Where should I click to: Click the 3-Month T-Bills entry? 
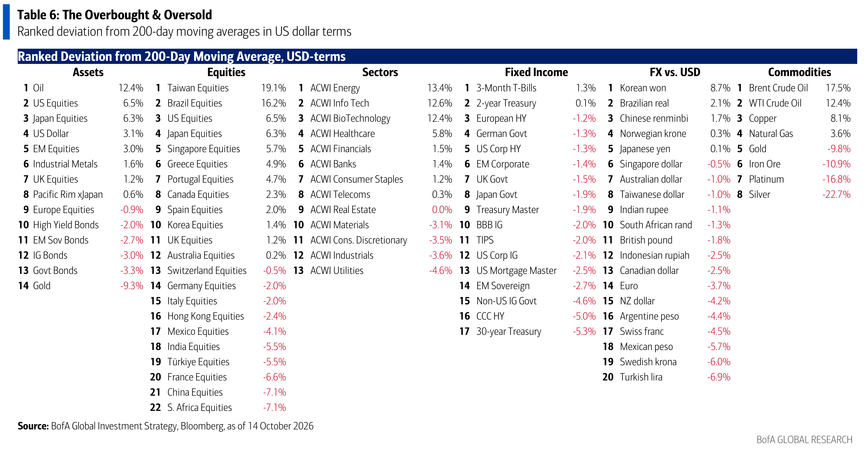coord(506,88)
